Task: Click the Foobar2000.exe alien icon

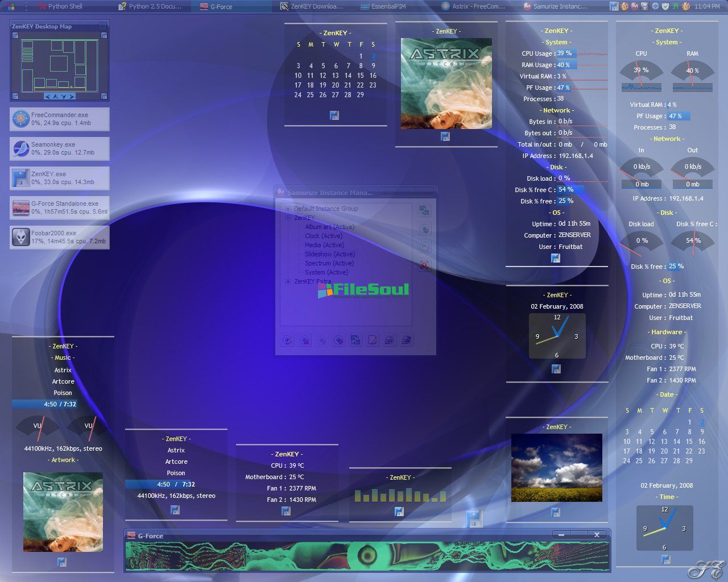Action: (21, 237)
